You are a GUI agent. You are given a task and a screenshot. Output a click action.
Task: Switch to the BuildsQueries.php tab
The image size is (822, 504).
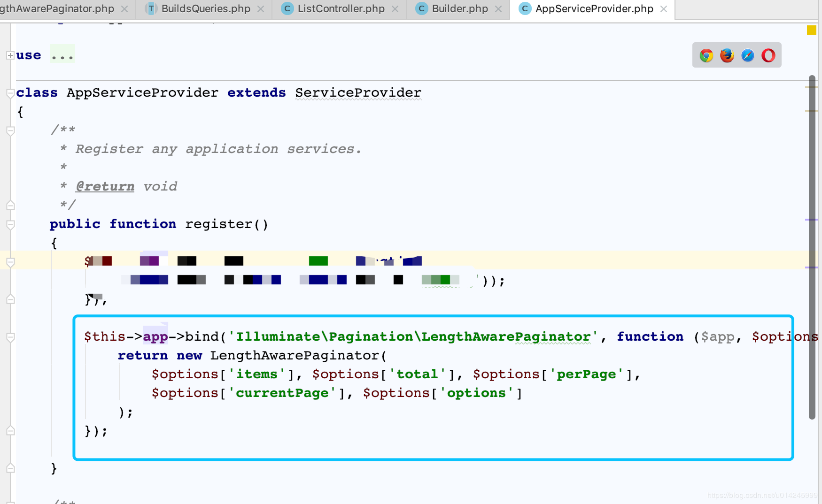(205, 9)
